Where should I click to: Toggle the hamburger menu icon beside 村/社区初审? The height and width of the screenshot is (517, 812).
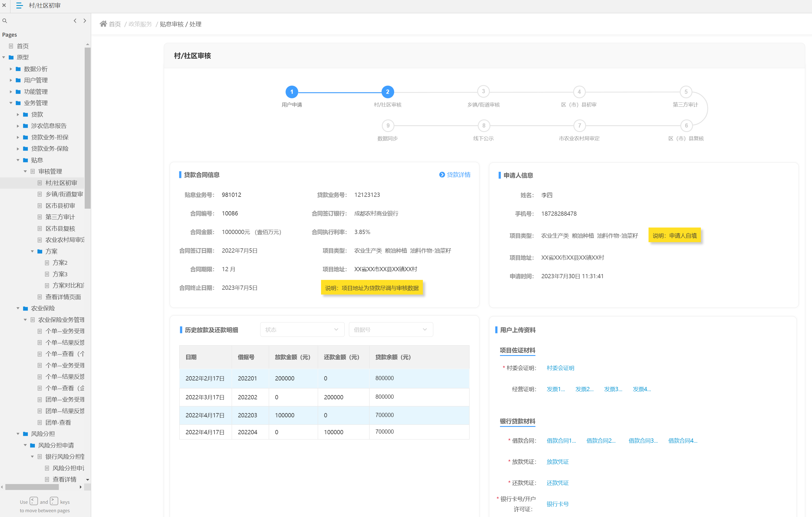(x=20, y=5)
